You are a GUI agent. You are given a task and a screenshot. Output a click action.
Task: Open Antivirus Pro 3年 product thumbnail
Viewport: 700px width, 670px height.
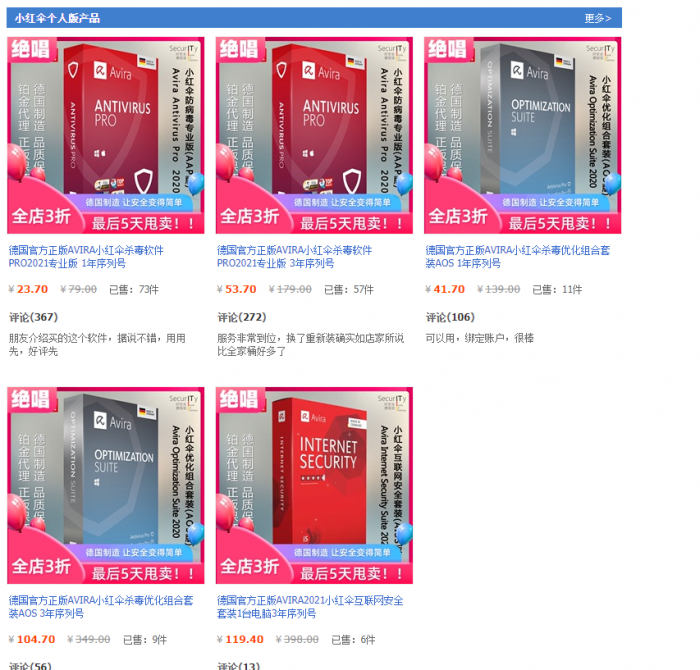314,135
